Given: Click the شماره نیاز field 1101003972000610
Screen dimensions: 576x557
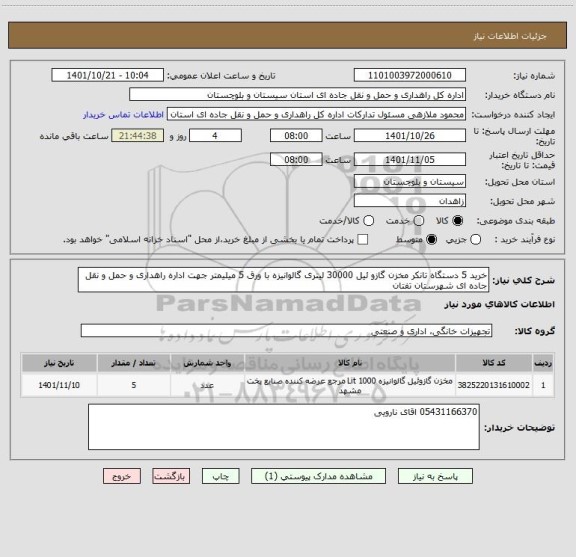Looking at the screenshot, I should 410,75.
